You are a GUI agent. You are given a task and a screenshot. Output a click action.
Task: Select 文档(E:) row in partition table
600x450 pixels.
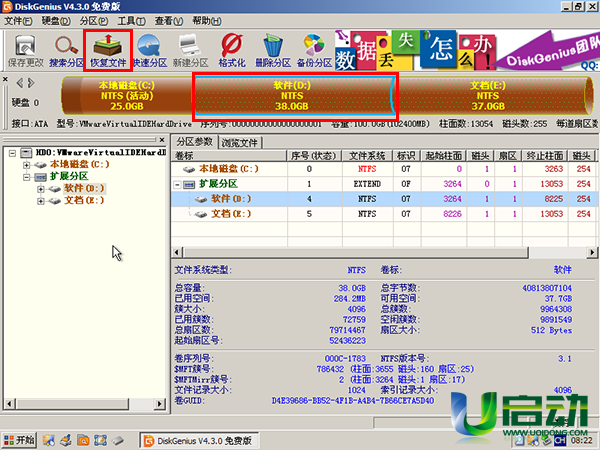pyautogui.click(x=384, y=214)
